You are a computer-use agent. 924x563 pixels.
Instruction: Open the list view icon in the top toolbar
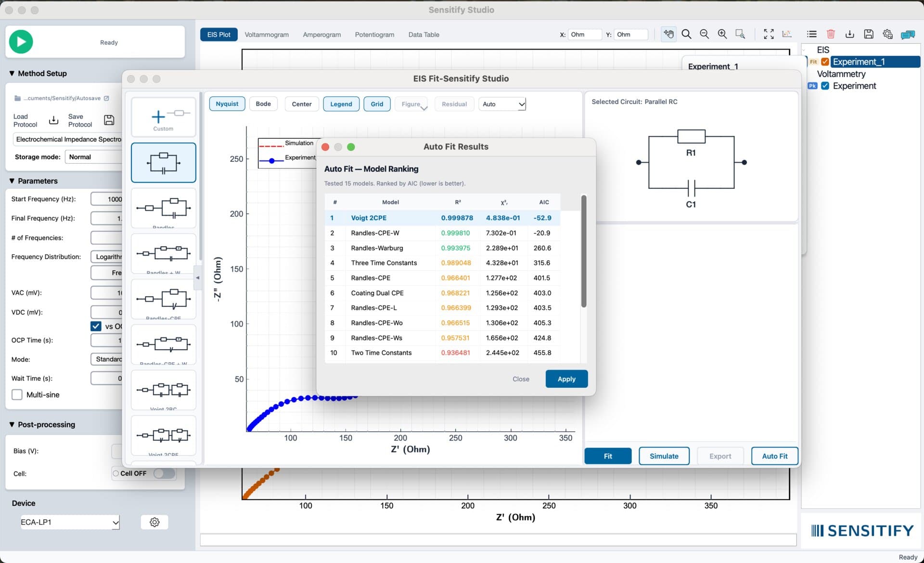pyautogui.click(x=812, y=34)
